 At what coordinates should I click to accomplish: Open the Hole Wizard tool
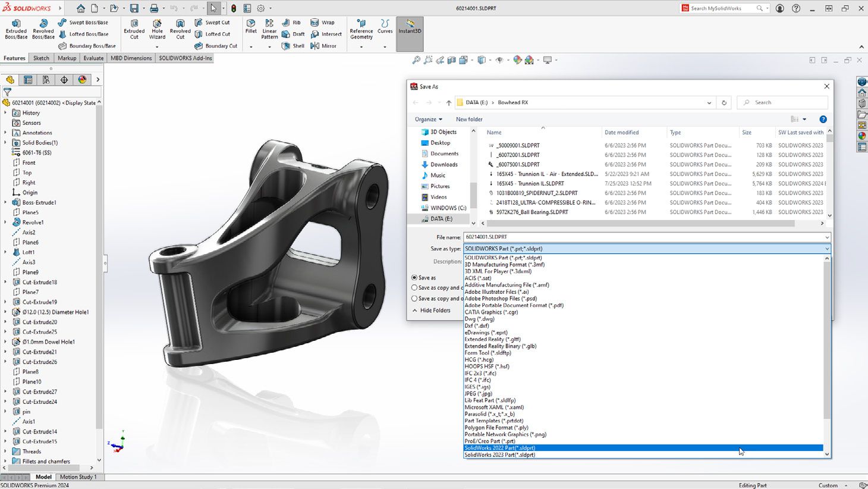tap(157, 30)
